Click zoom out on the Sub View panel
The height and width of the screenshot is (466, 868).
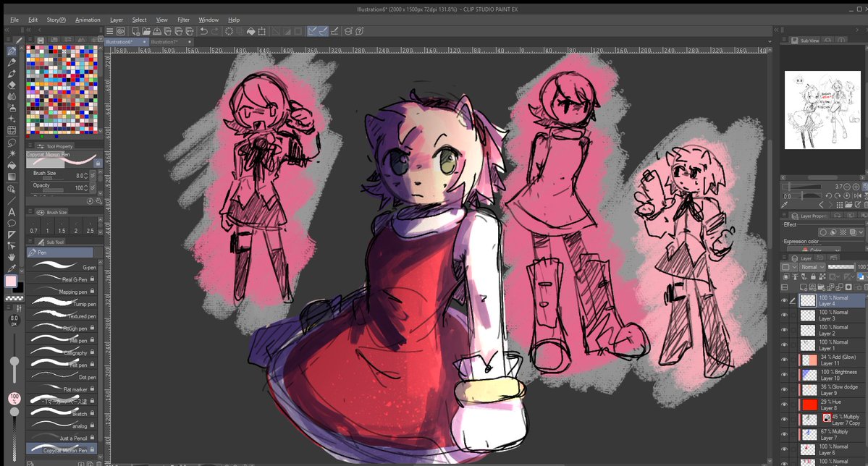click(847, 187)
